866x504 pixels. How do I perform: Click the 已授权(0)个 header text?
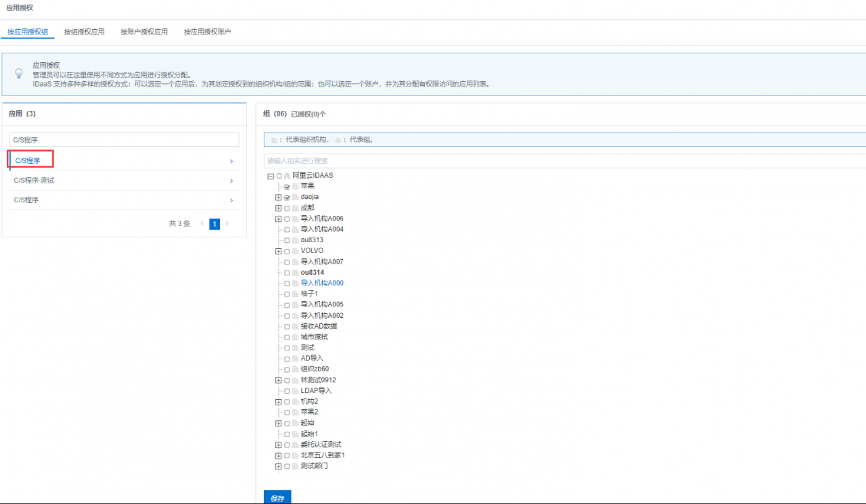click(309, 114)
